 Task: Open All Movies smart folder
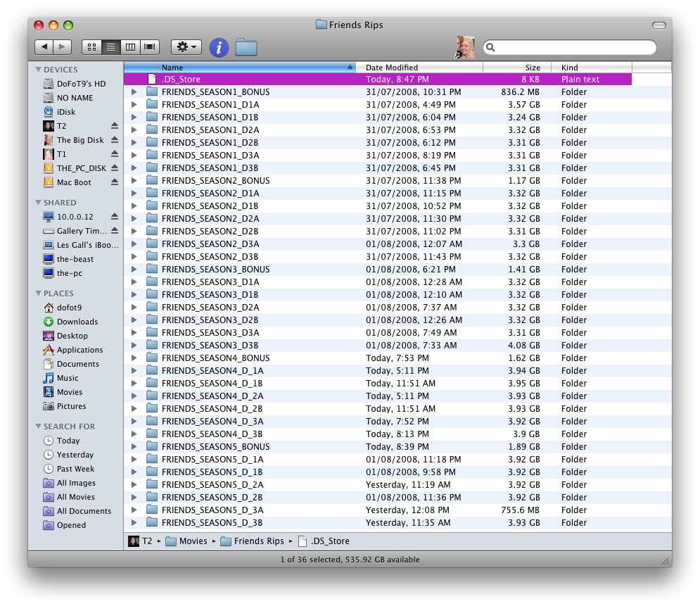(x=69, y=497)
